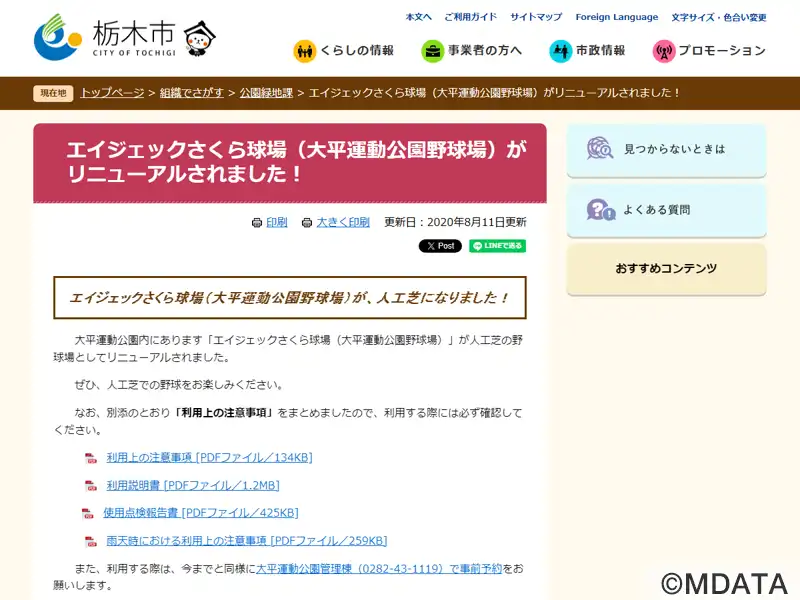Share via the X Post button
This screenshot has width=800, height=600.
[x=440, y=246]
